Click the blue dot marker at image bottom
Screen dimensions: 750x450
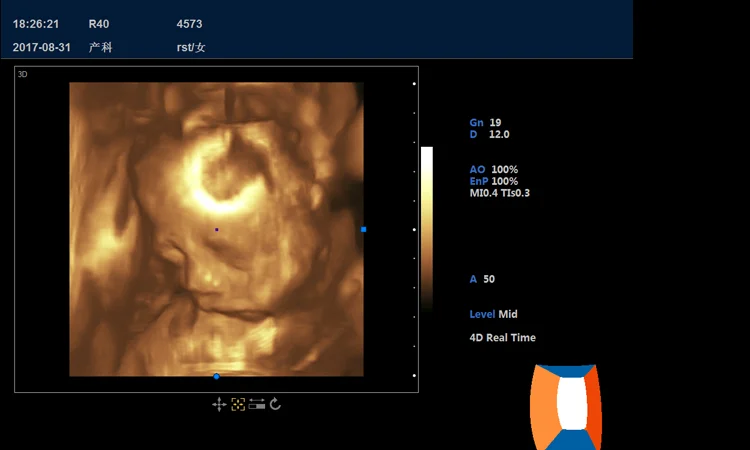pos(216,376)
